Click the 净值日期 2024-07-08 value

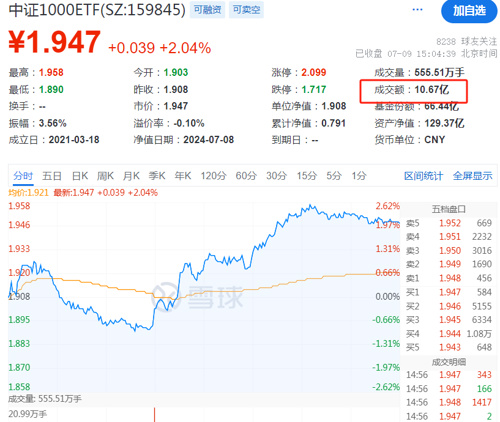coord(209,140)
